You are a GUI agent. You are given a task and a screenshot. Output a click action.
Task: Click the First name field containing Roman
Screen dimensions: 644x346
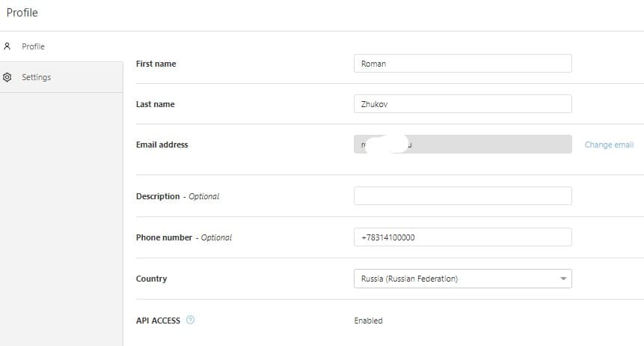point(462,64)
